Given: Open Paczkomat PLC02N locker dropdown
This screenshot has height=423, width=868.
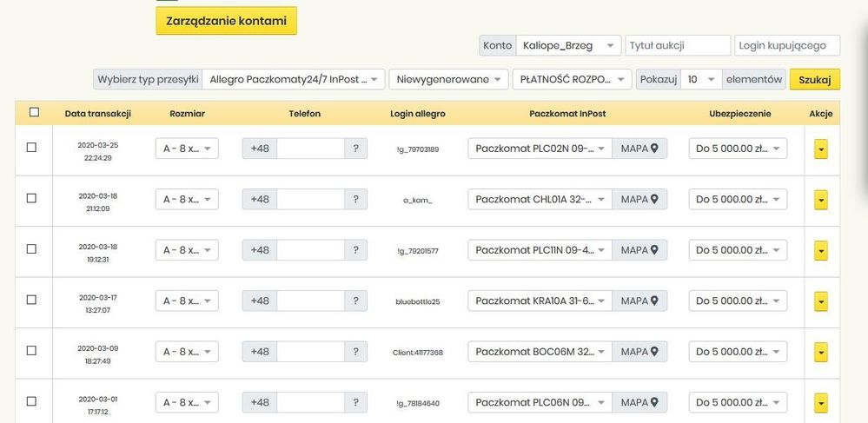Looking at the screenshot, I should tap(540, 149).
